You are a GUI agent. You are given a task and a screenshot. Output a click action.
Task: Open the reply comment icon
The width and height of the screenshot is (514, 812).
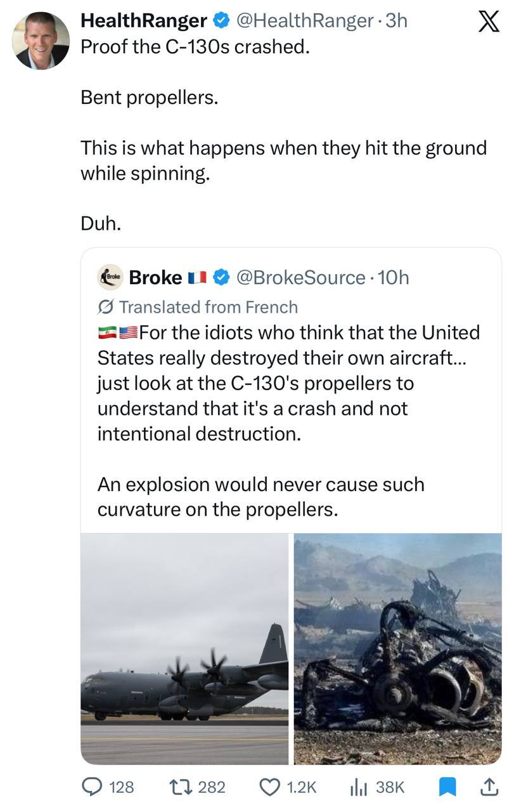pos(94,787)
